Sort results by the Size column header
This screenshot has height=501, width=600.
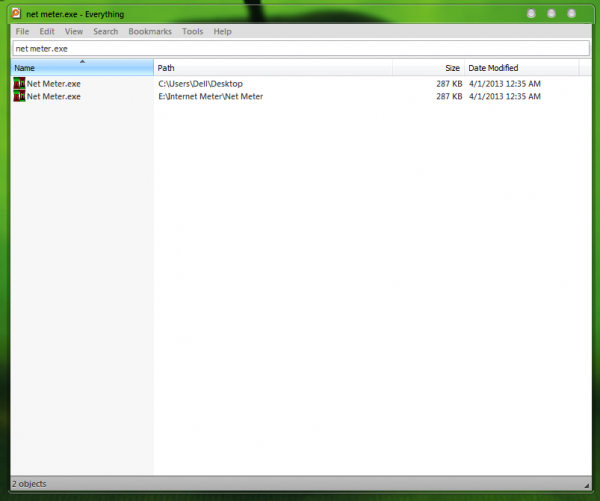pyautogui.click(x=428, y=68)
